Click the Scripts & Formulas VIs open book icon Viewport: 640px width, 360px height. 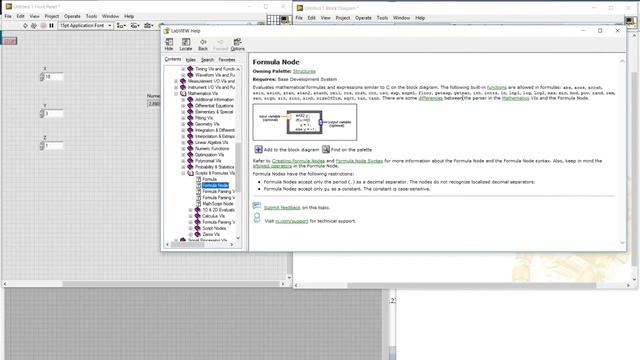tap(190, 173)
